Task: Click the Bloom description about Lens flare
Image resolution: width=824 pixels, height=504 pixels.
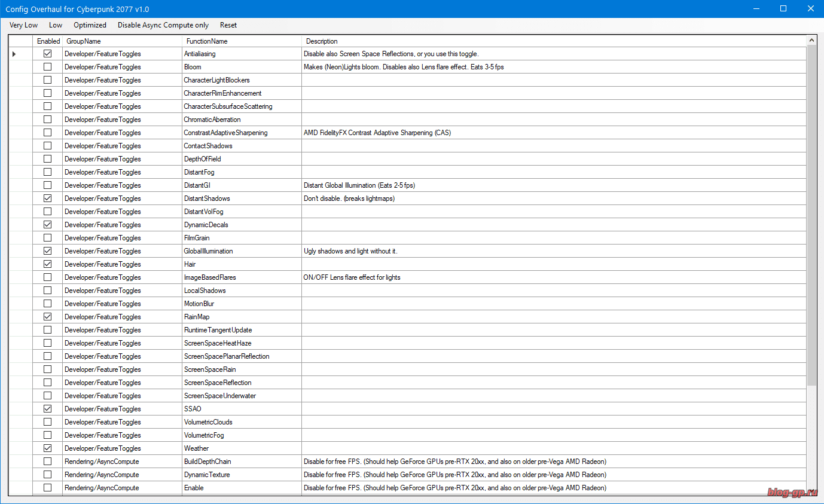Action: click(554, 67)
